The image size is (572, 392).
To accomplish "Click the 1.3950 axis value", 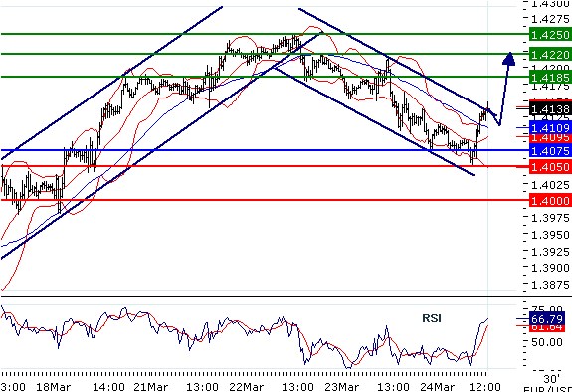I will point(550,235).
